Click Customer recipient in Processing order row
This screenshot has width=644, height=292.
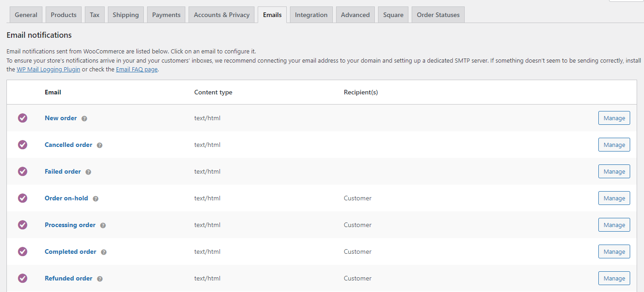(x=358, y=225)
